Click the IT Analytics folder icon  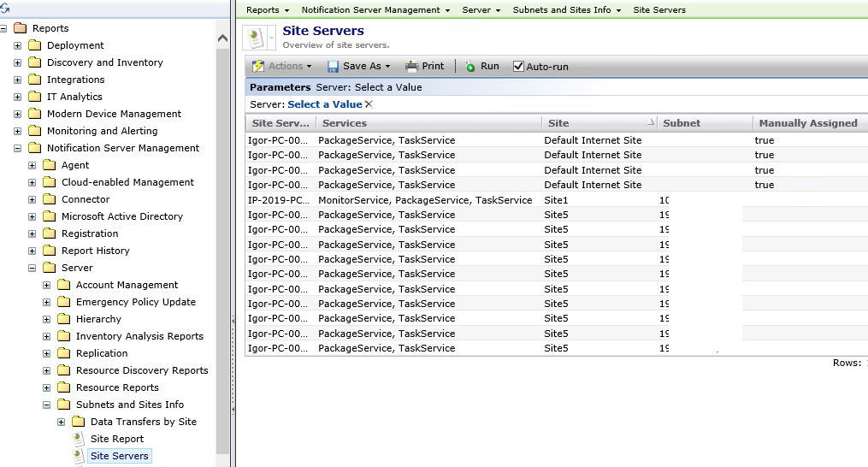34,97
